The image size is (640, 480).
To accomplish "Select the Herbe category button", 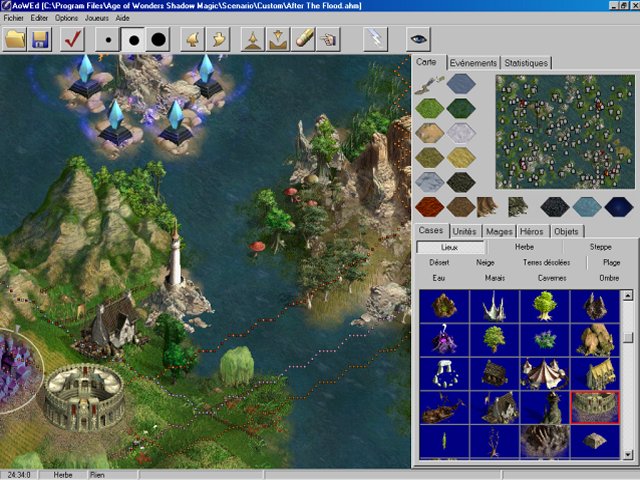I will pos(524,247).
